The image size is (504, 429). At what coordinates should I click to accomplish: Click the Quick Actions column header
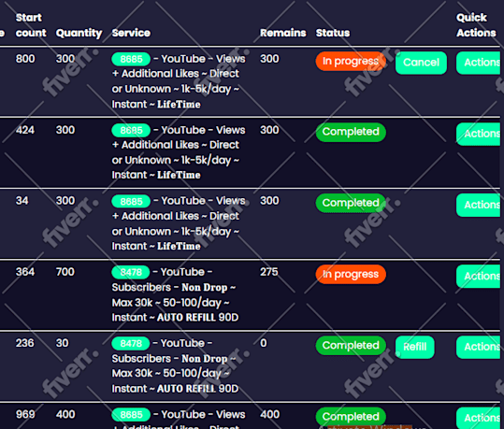[x=476, y=25]
